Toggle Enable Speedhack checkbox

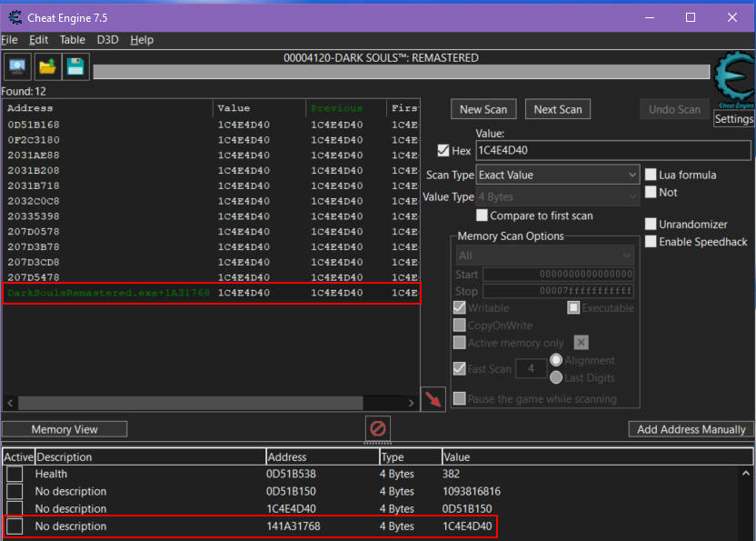click(651, 241)
